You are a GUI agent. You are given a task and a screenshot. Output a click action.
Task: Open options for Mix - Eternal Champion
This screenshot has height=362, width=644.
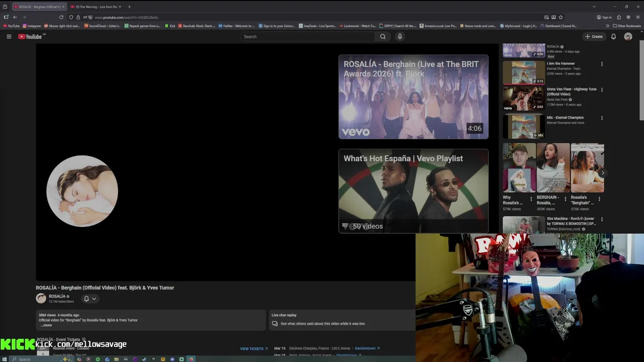pyautogui.click(x=602, y=118)
